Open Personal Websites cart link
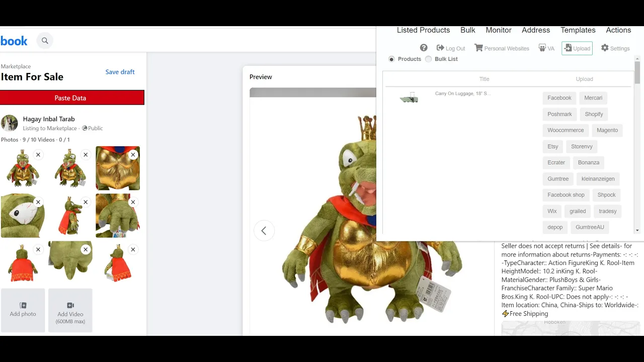Screen dimensions: 644x362 (x=502, y=48)
